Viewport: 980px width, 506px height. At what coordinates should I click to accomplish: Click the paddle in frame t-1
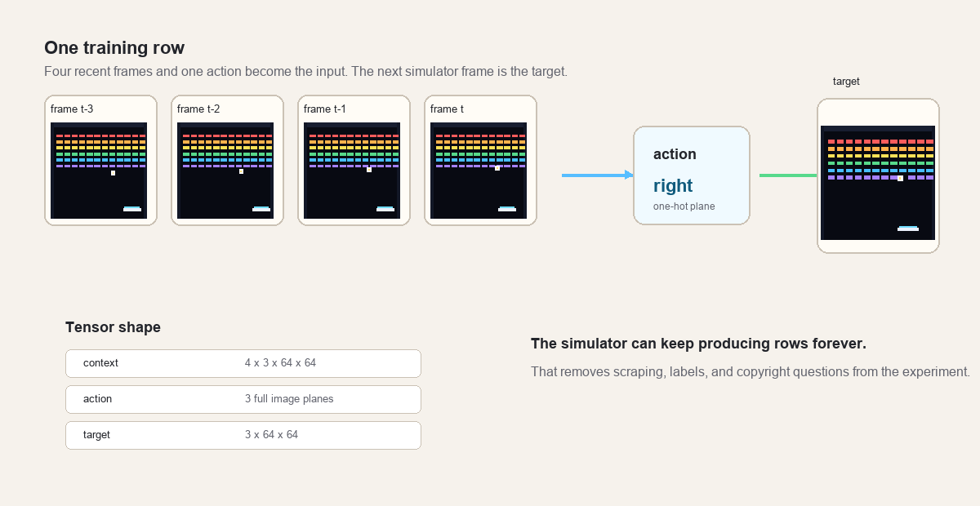point(385,209)
